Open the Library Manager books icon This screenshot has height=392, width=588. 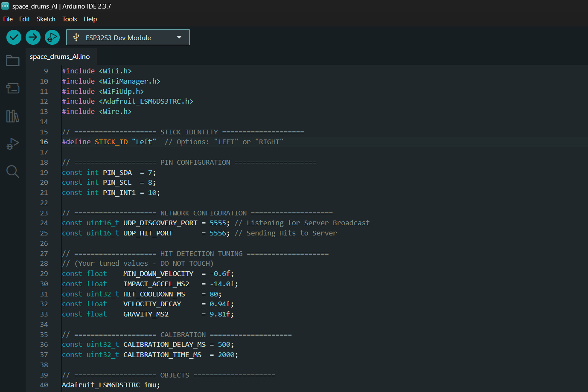coord(13,116)
